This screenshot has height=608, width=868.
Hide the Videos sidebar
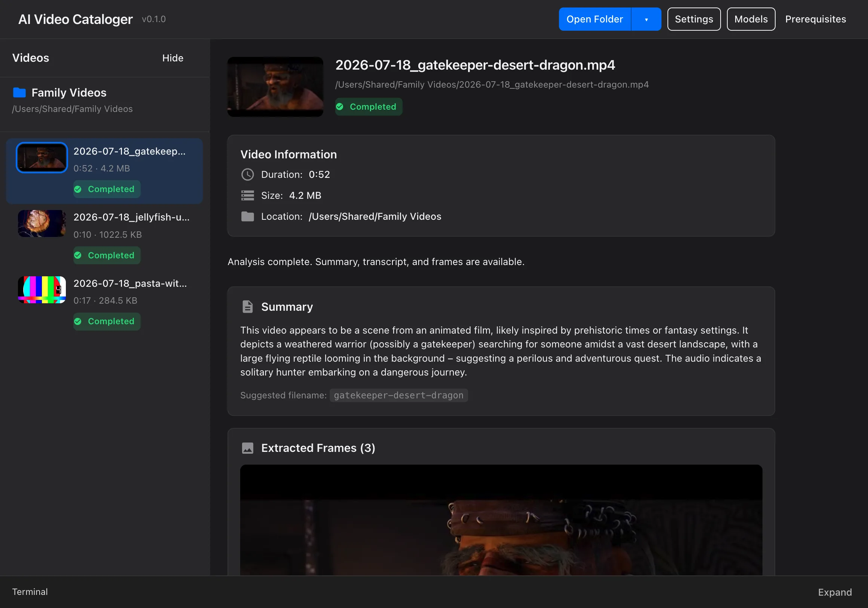pyautogui.click(x=172, y=58)
